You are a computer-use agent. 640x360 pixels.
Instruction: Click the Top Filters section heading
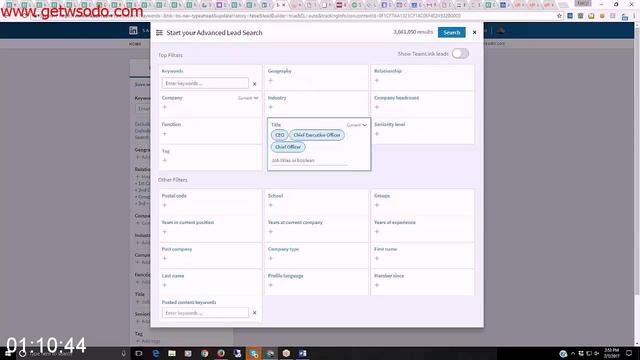pos(170,55)
